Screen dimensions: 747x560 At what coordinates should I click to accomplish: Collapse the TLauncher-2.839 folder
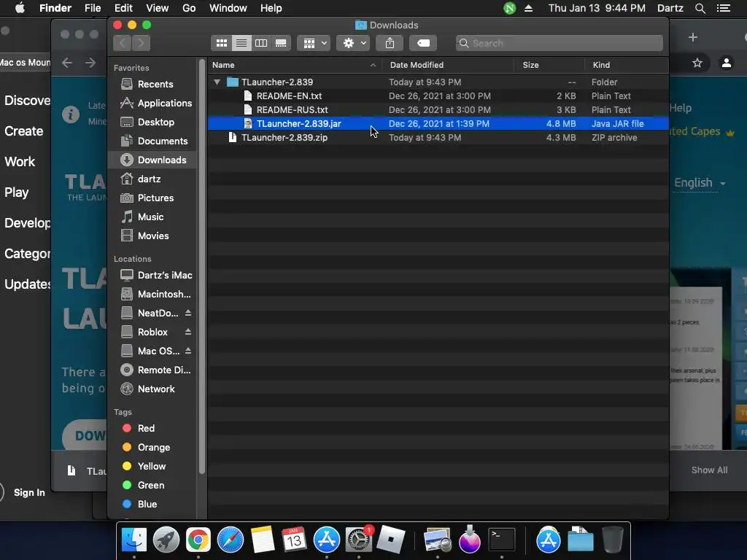tap(217, 82)
